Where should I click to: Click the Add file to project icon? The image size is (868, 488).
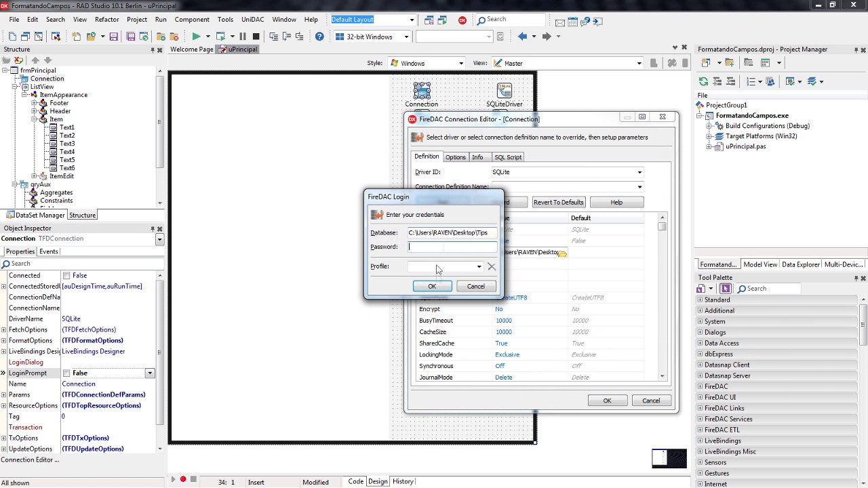(x=161, y=37)
